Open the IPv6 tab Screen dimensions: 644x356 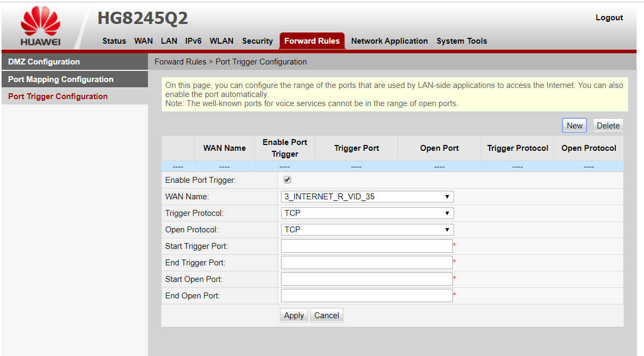[x=193, y=41]
